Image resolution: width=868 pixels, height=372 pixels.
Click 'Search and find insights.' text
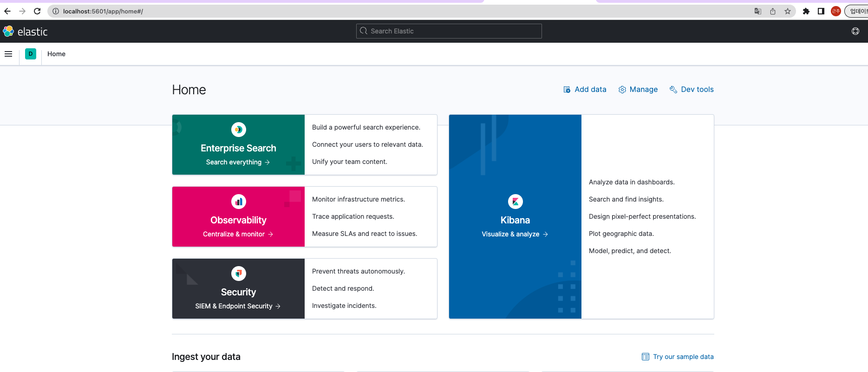[627, 199]
